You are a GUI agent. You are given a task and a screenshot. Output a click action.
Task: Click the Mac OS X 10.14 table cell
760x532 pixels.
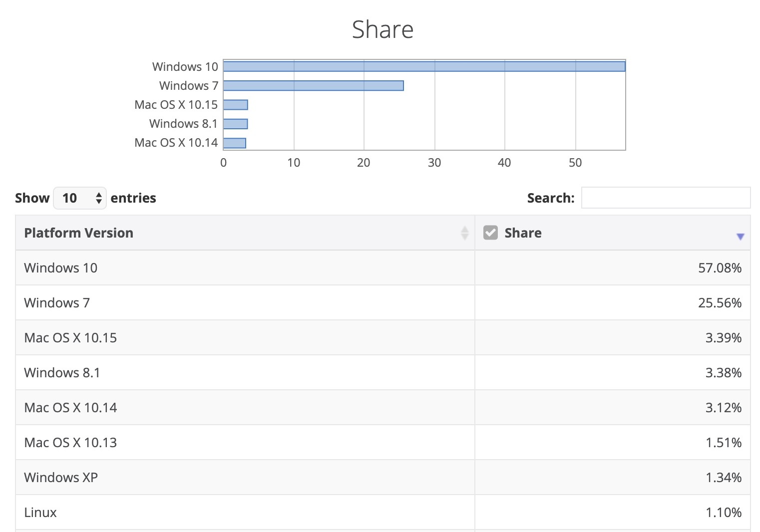[x=70, y=408]
